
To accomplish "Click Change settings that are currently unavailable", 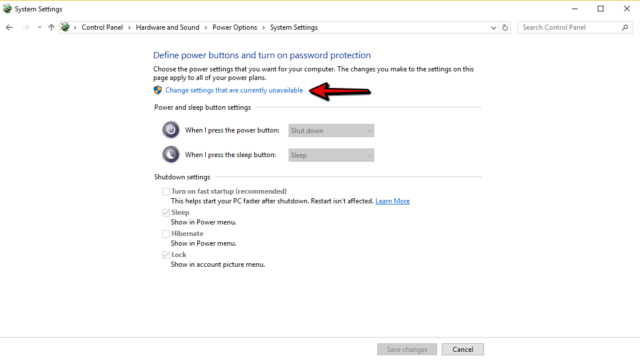I will click(234, 90).
